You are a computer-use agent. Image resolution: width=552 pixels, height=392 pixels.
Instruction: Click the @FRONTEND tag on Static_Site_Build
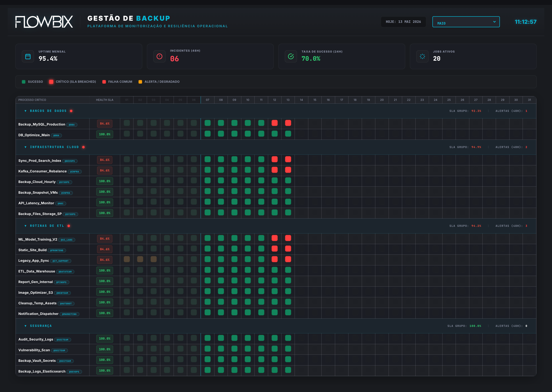[57, 251]
